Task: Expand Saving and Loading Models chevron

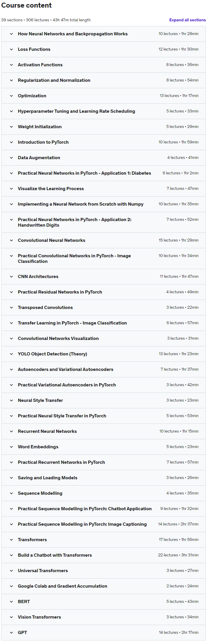Action: tap(11, 478)
